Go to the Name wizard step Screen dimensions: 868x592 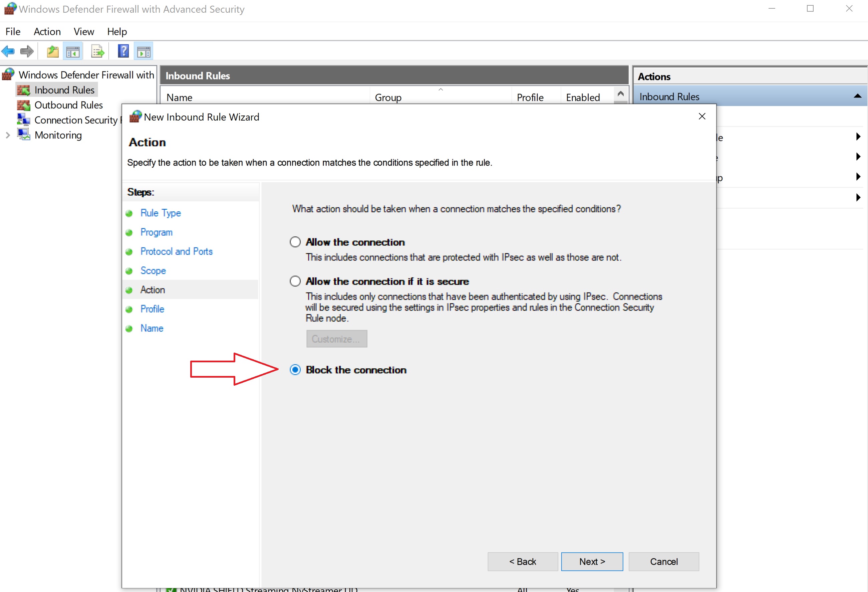tap(152, 328)
